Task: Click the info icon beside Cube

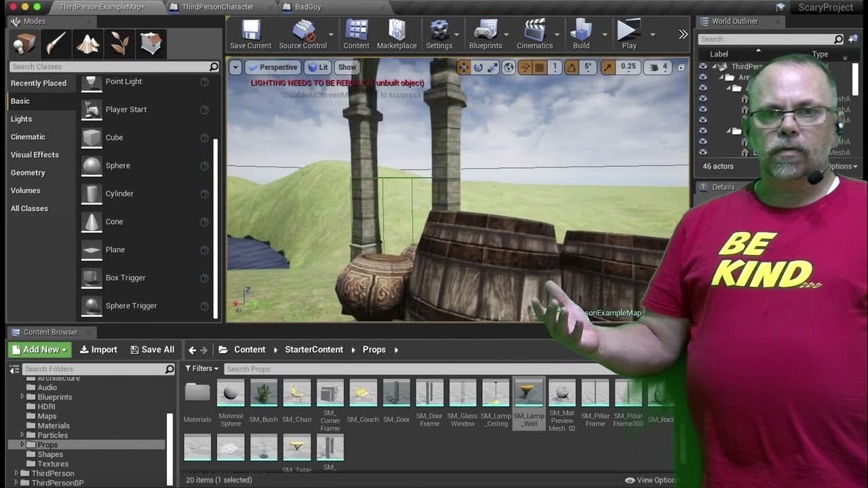Action: 204,138
